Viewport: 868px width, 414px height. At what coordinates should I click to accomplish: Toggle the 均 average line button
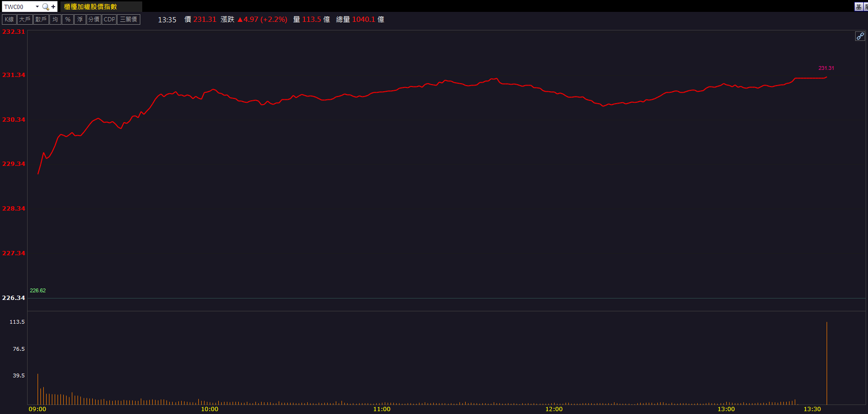pos(55,19)
